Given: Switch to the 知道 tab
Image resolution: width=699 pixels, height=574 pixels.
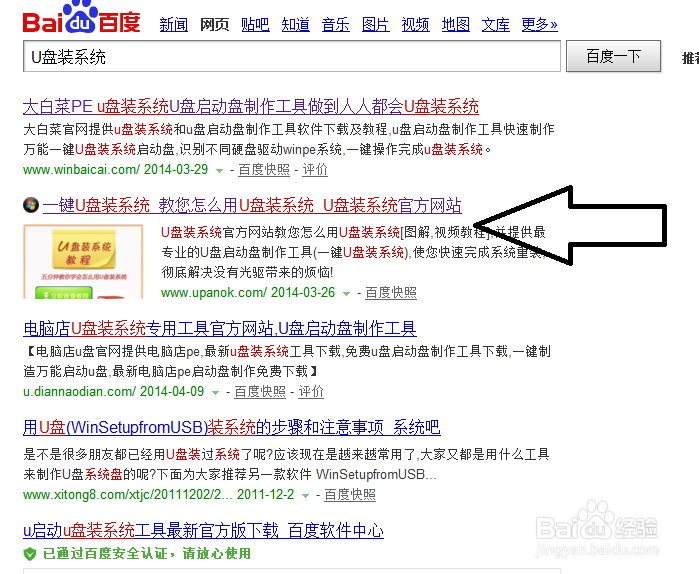Looking at the screenshot, I should (295, 25).
